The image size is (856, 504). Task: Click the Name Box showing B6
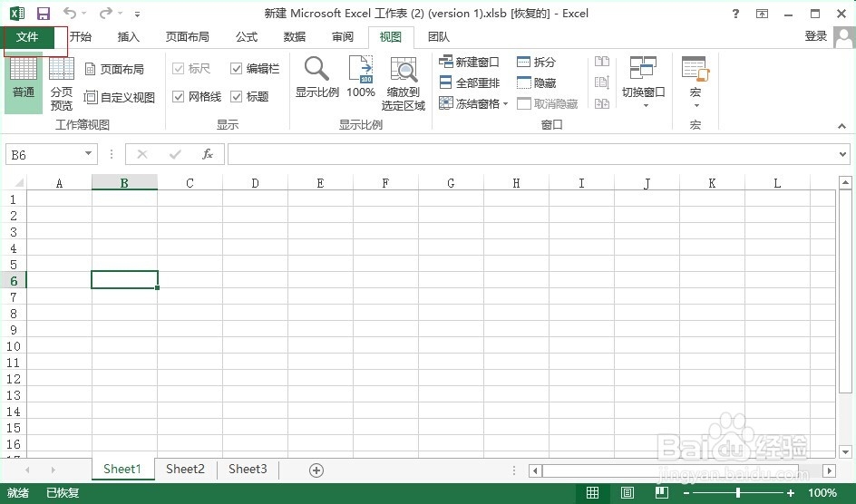point(44,154)
